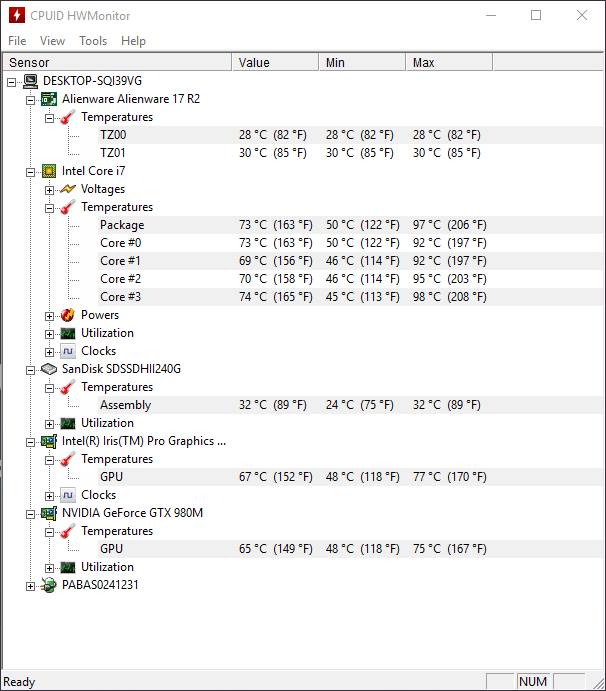This screenshot has height=691, width=606.
Task: Collapse the SanDisk SDSSDHII240G node
Action: point(30,370)
